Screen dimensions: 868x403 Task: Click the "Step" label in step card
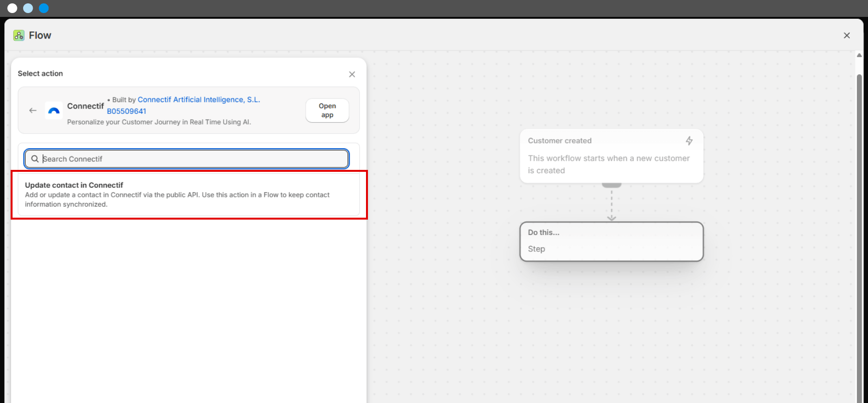point(536,249)
